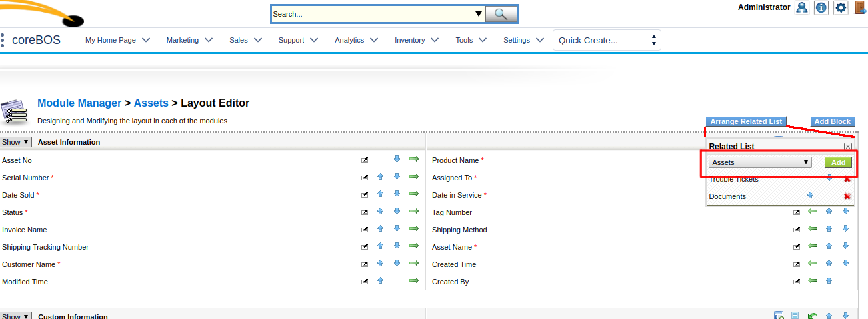This screenshot has height=319, width=868.
Task: Move Asset No to right column
Action: tap(414, 159)
